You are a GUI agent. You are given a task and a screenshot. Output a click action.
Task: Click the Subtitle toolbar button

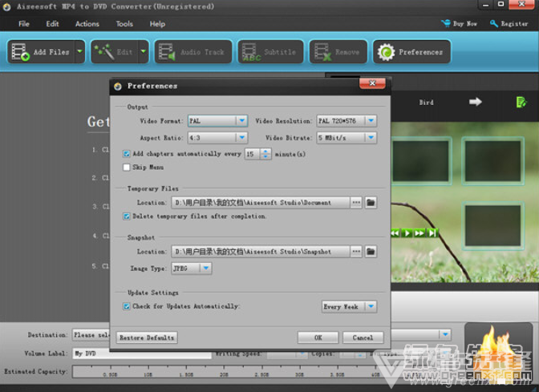270,52
